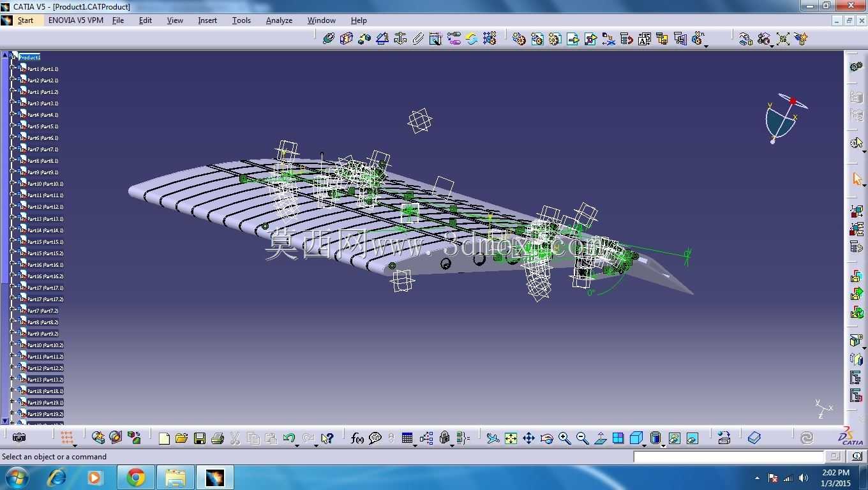
Task: Choose the Fix Component anchor tool
Action: [400, 39]
